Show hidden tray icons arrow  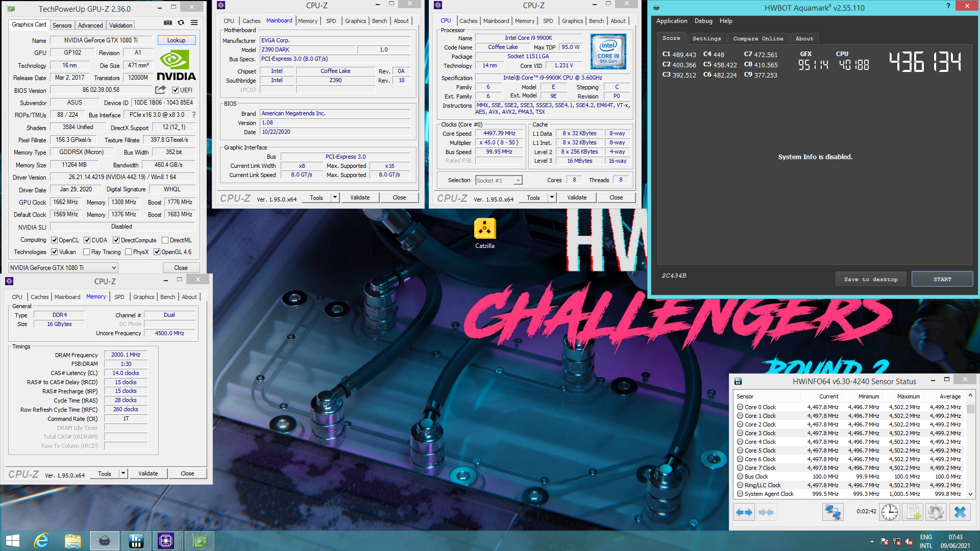click(x=872, y=541)
